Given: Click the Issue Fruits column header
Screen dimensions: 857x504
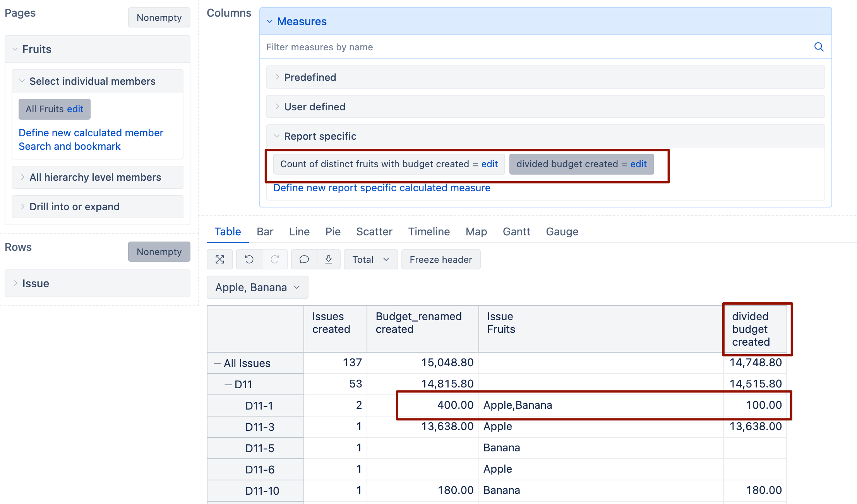Looking at the screenshot, I should [601, 329].
